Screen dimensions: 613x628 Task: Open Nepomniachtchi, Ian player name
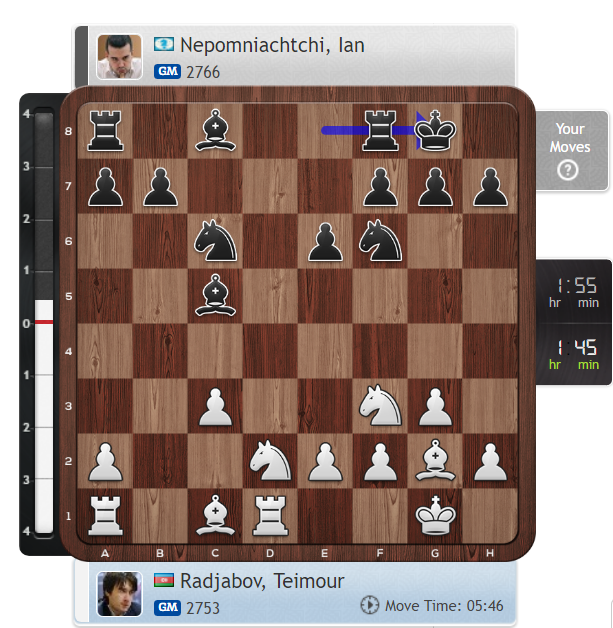click(x=272, y=45)
